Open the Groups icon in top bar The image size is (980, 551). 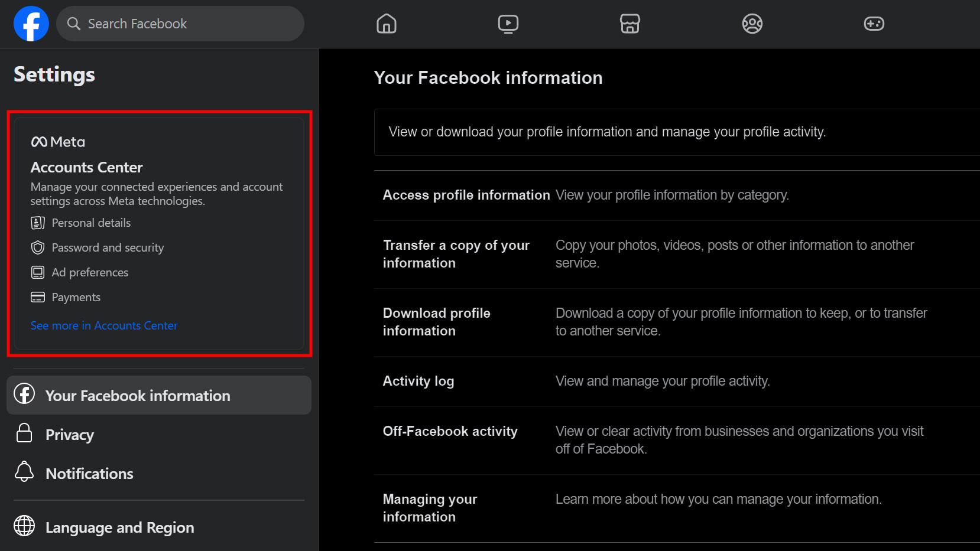[752, 24]
